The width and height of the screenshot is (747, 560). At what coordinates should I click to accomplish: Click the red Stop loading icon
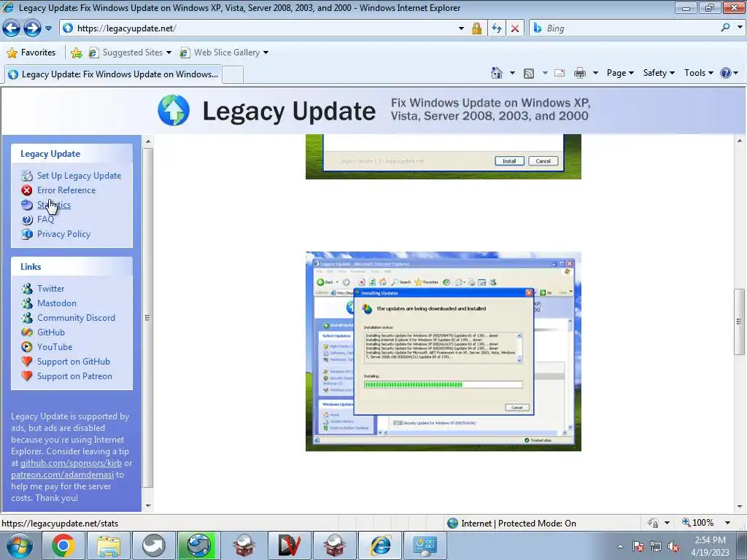click(x=515, y=28)
